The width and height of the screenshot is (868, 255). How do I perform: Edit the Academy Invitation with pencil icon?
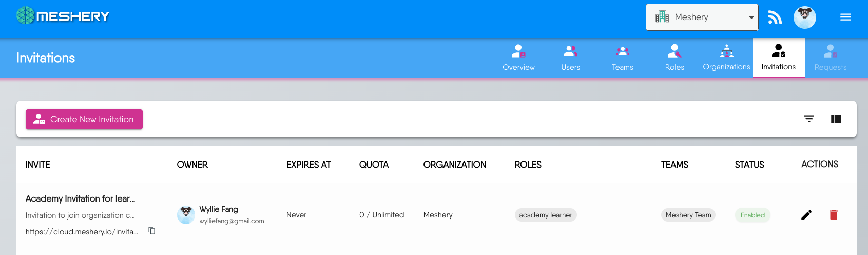tap(806, 215)
